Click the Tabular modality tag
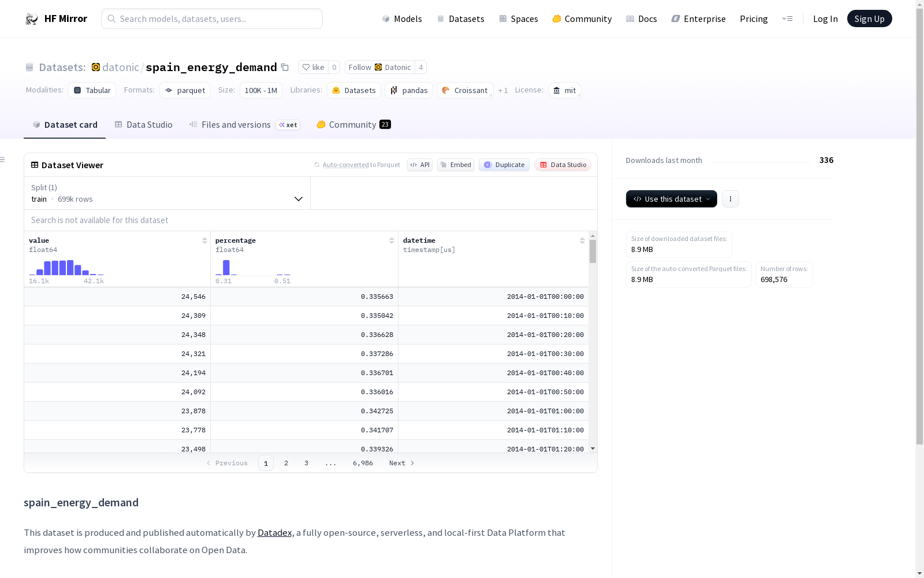The width and height of the screenshot is (924, 578). tap(92, 90)
